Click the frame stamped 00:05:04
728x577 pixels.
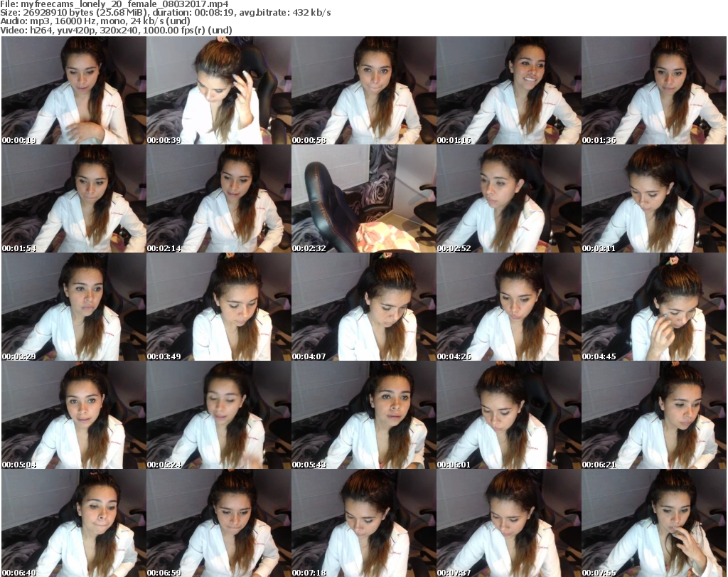coord(74,415)
